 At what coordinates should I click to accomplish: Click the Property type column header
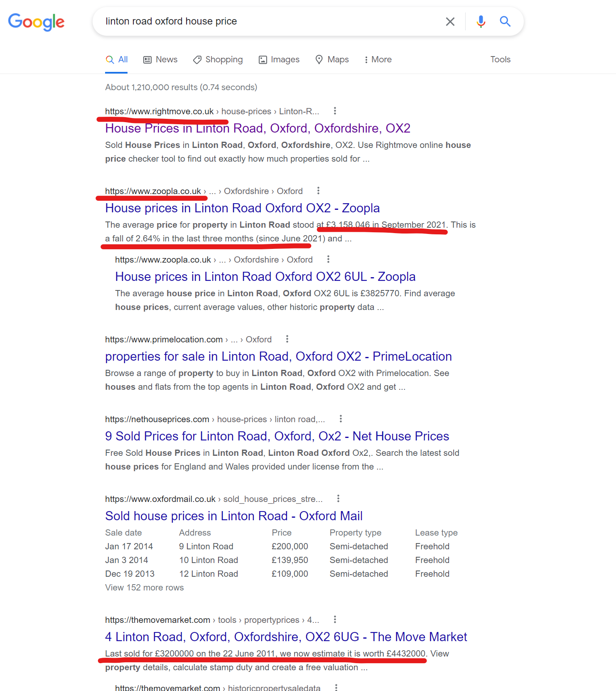(x=355, y=533)
